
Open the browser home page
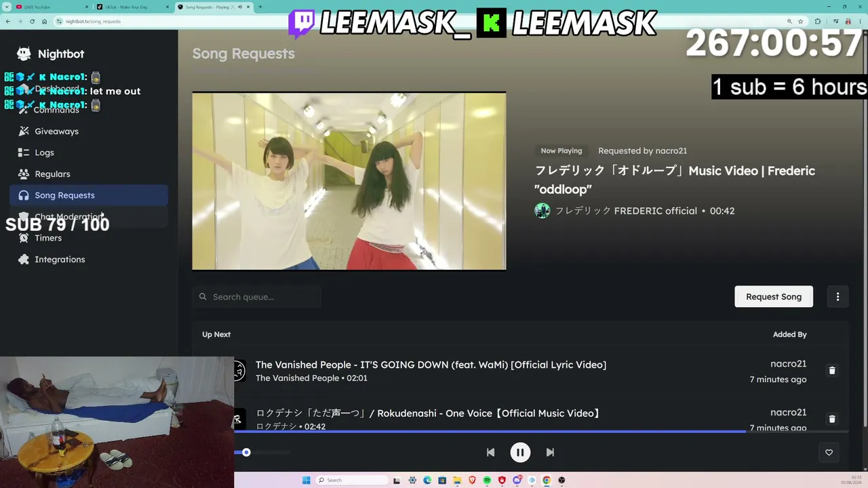[x=44, y=21]
